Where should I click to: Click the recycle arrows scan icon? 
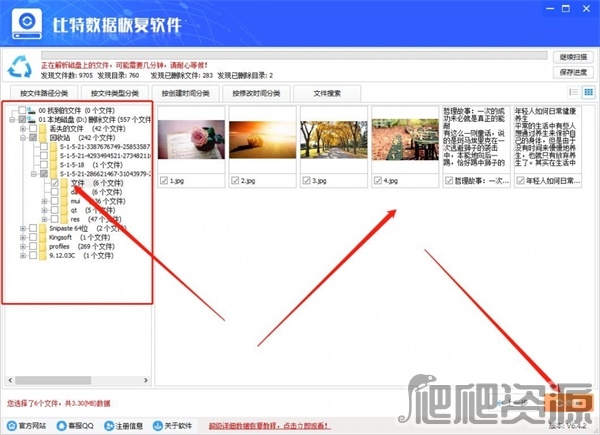[20, 67]
